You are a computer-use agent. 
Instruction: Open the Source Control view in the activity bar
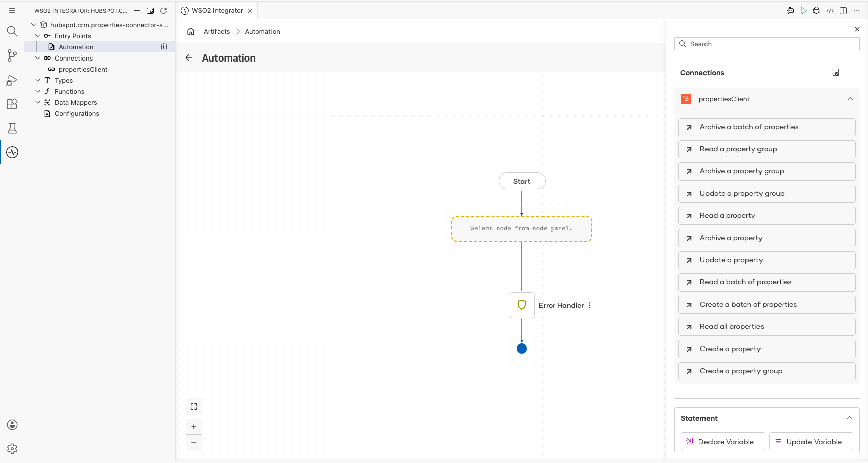pos(12,55)
